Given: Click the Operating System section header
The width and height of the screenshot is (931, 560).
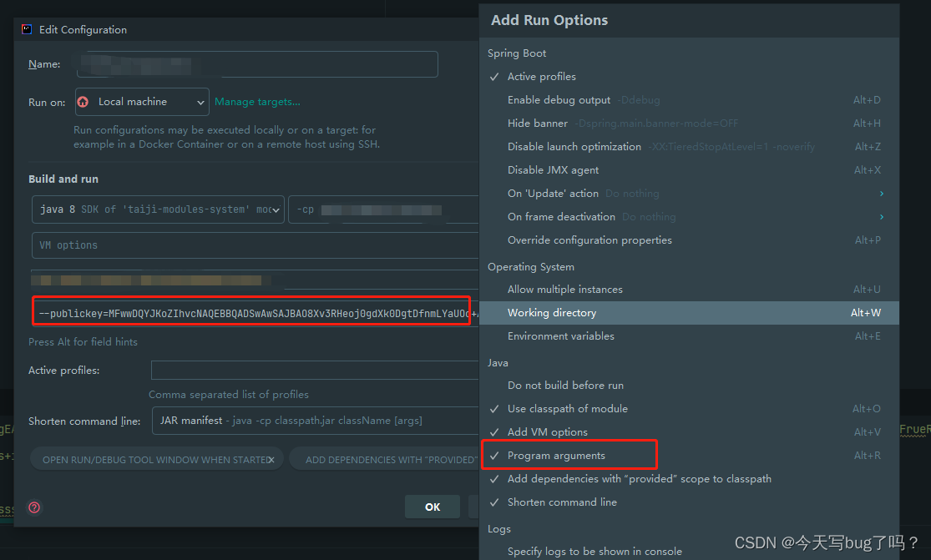Looking at the screenshot, I should [531, 267].
